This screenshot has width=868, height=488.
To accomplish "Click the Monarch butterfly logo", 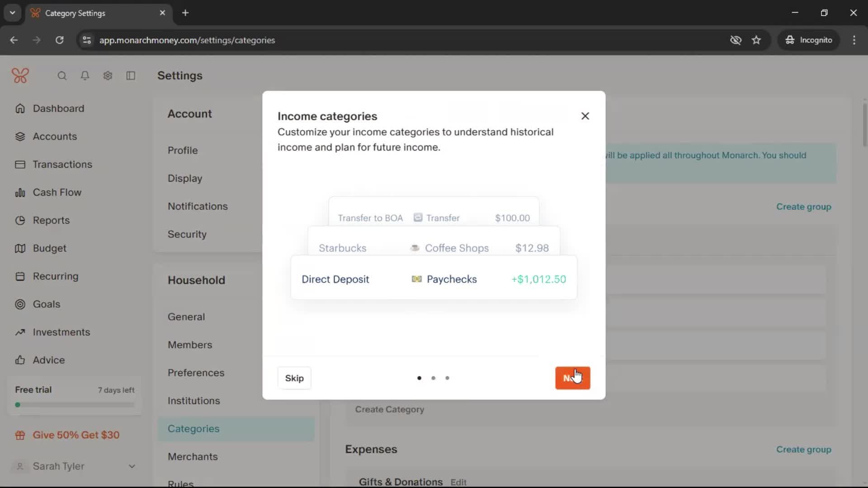I will pyautogui.click(x=20, y=75).
